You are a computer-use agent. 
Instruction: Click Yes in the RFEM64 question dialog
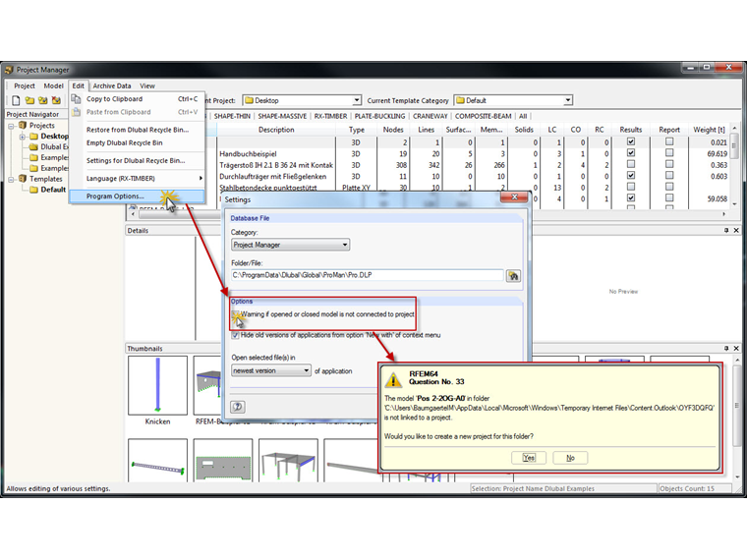point(529,458)
